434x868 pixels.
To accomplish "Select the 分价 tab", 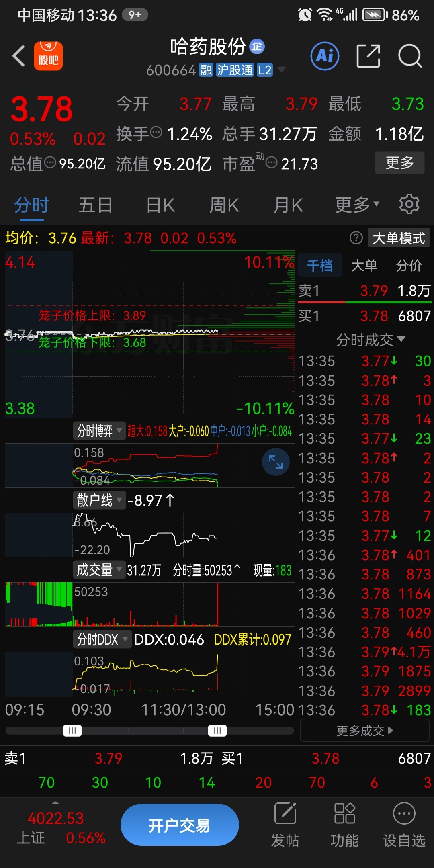I will 409,265.
